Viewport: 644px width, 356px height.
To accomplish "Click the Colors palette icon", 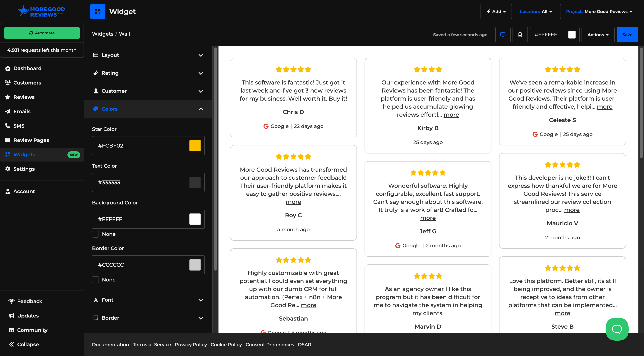I will click(x=96, y=109).
